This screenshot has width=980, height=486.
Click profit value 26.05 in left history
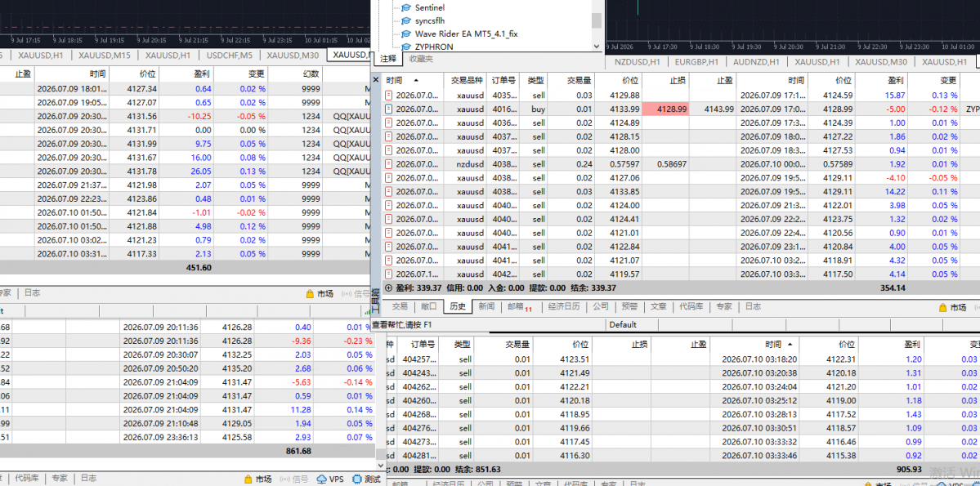click(x=202, y=172)
